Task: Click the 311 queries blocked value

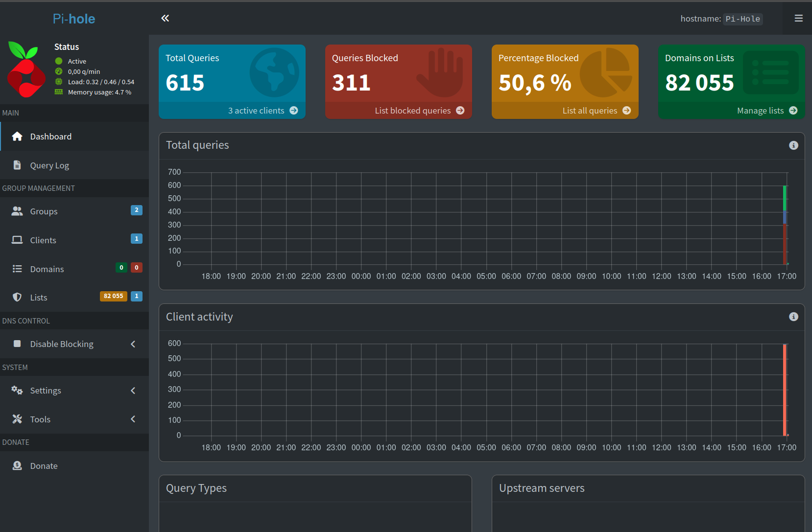Action: coord(351,83)
